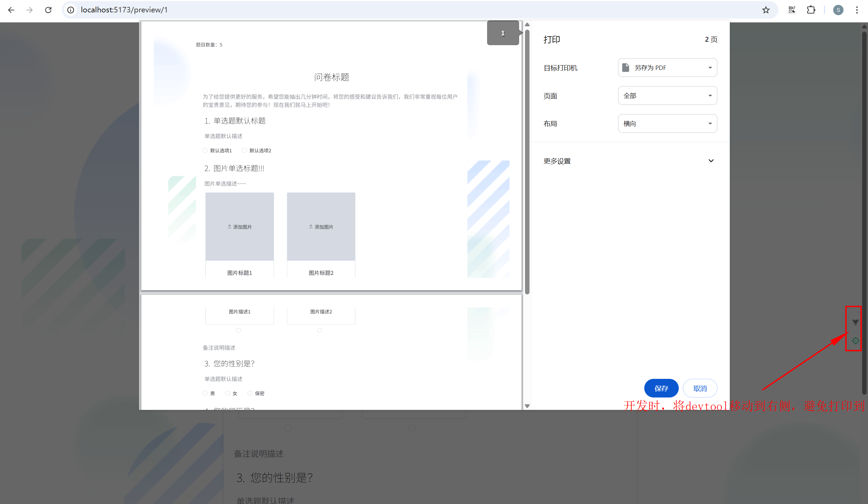
Task: Click the site info icon in address bar
Action: point(71,10)
